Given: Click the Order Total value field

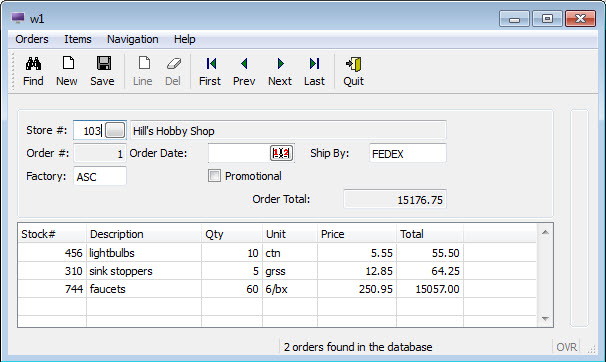Looking at the screenshot, I should pos(395,199).
